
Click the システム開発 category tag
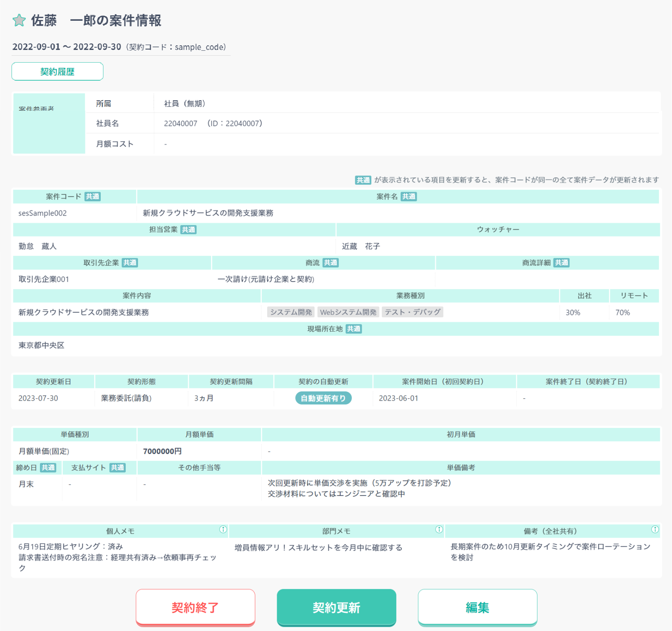coord(291,312)
